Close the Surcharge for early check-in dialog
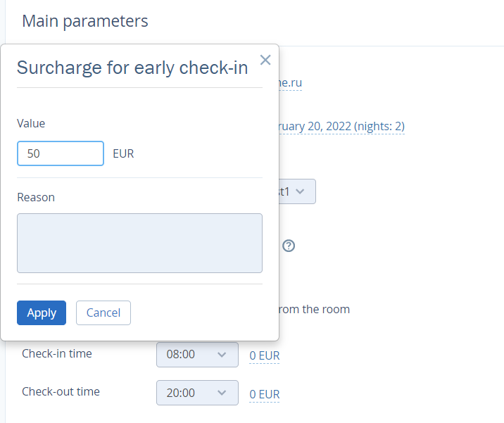Image resolution: width=504 pixels, height=423 pixels. (x=265, y=60)
